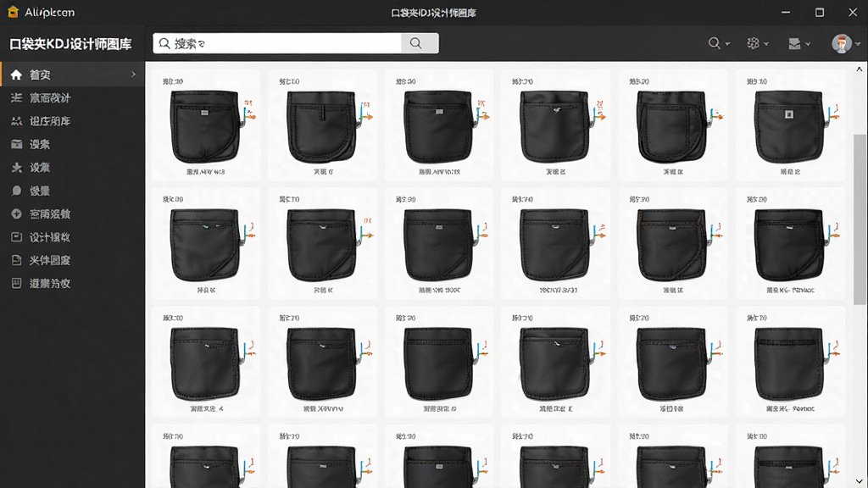Click the vertical scrollbar thumb of the gallery
The width and height of the screenshot is (868, 488).
(x=860, y=219)
